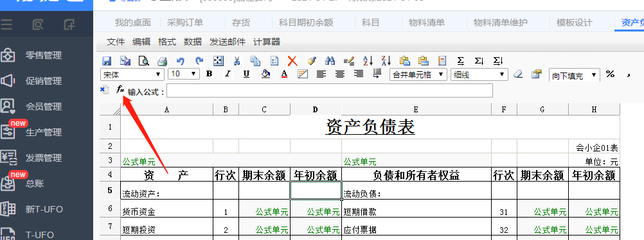The image size is (644, 240).
Task: Toggle underline formatting
Action: pyautogui.click(x=246, y=74)
